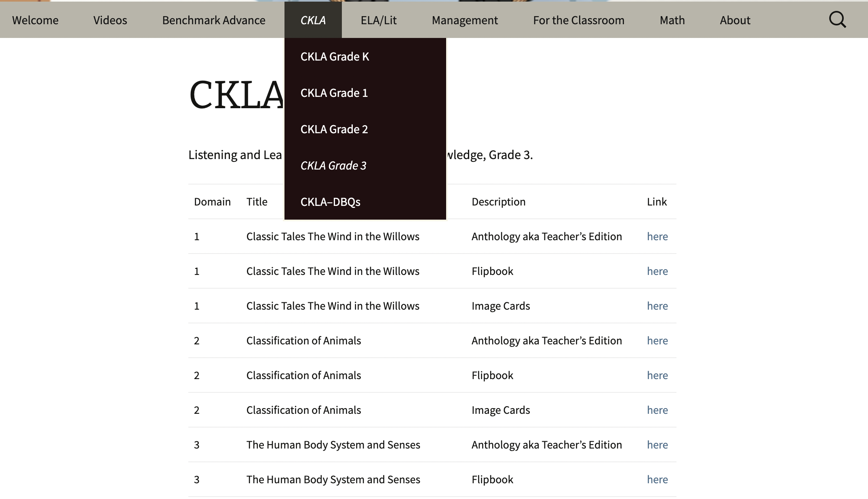Image resolution: width=868 pixels, height=499 pixels.
Task: Select the CKLA navigation tab
Action: tap(313, 20)
